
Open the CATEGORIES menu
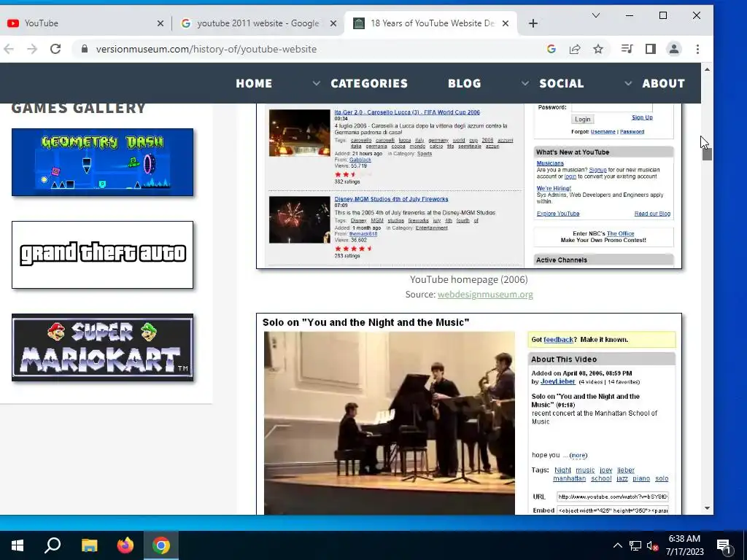pyautogui.click(x=369, y=83)
